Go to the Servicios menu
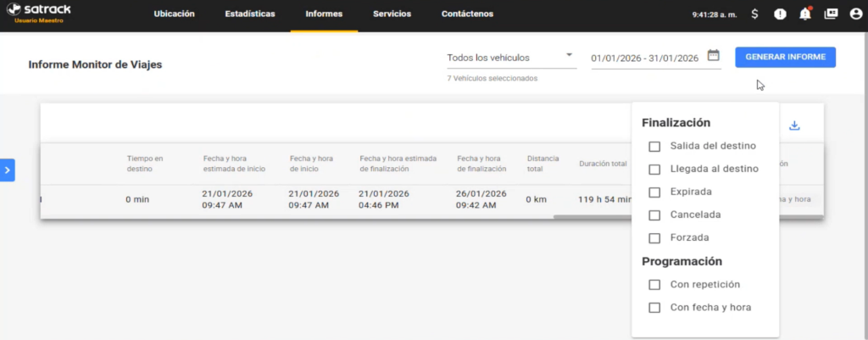Screen dimensions: 868x340 pos(392,14)
